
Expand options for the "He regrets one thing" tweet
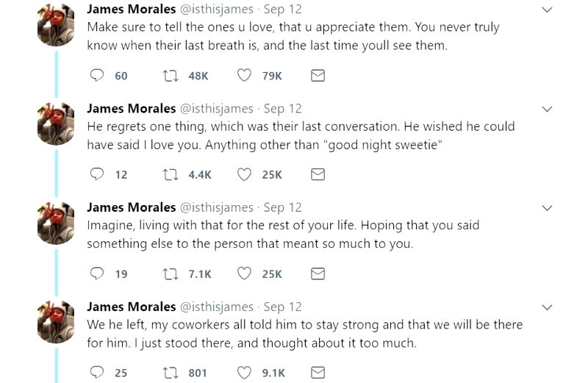[x=547, y=109]
